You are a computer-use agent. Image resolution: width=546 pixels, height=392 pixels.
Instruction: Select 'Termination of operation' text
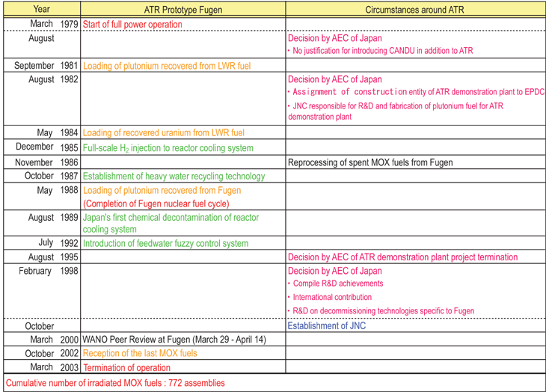click(x=126, y=367)
